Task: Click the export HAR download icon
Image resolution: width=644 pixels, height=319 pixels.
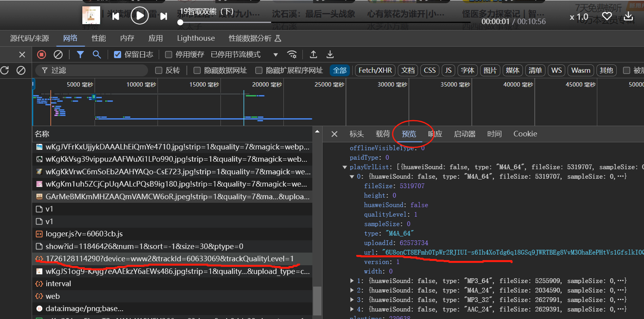Action: 330,55
